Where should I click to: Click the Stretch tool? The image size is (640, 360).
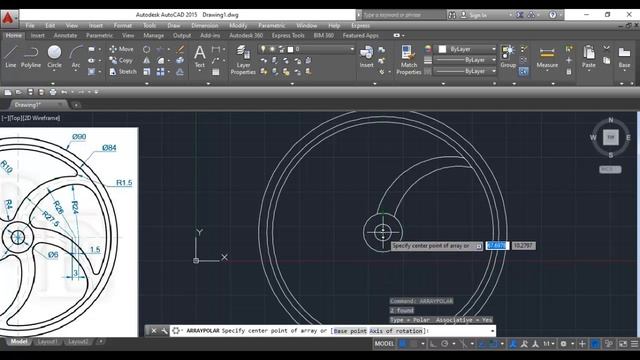click(123, 71)
